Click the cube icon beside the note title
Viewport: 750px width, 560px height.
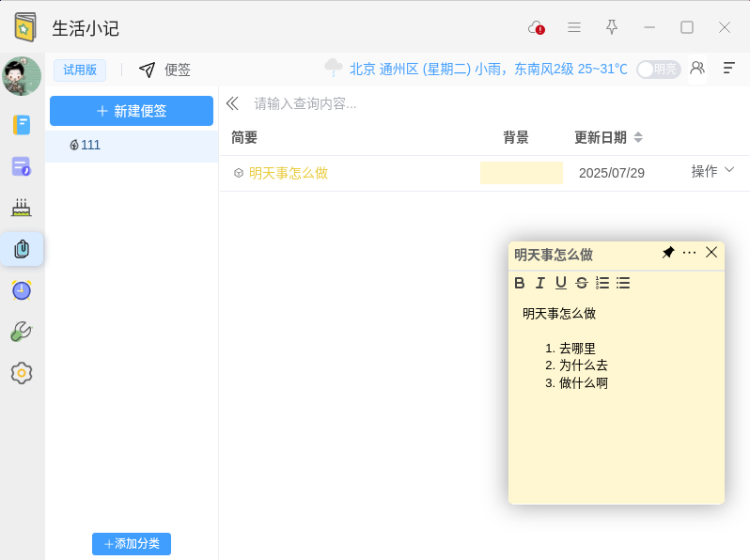238,173
